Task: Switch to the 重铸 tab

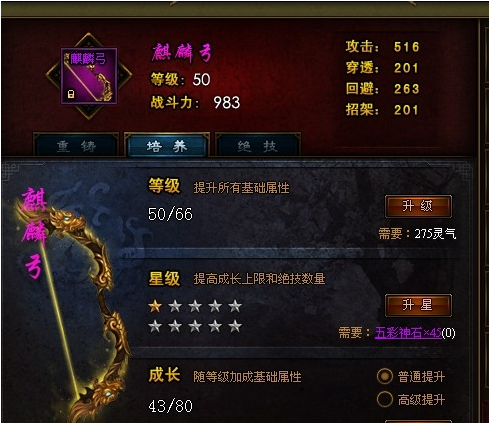Action: 76,146
